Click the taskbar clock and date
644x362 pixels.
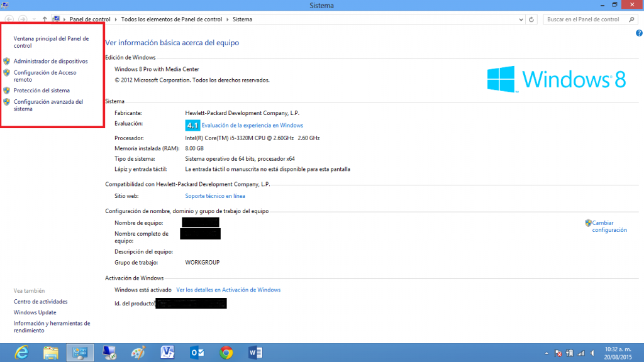[618, 353]
